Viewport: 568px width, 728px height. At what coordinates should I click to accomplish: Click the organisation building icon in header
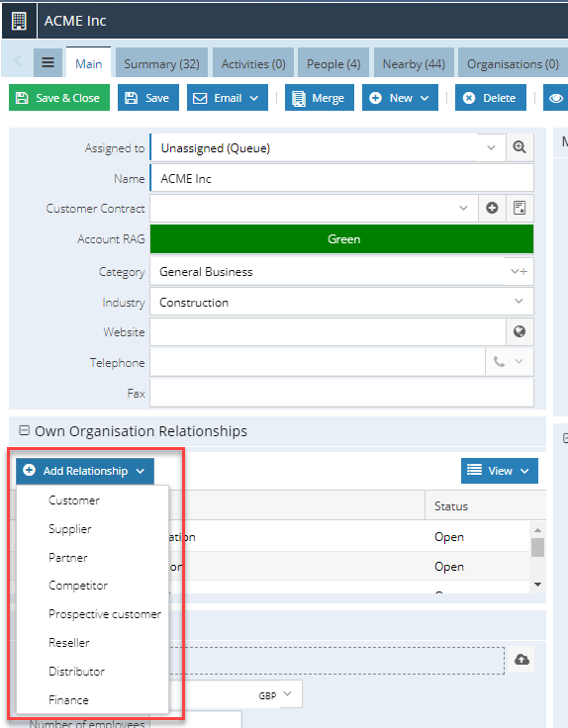[x=19, y=21]
